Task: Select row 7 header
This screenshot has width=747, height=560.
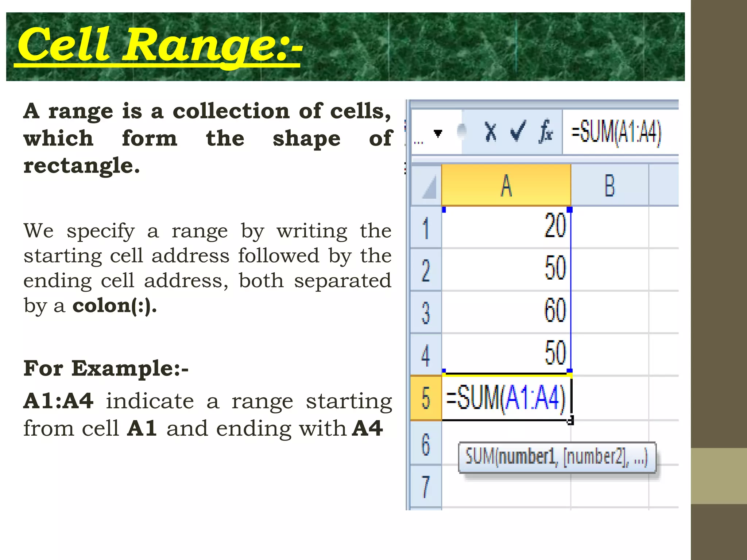Action: 426,486
